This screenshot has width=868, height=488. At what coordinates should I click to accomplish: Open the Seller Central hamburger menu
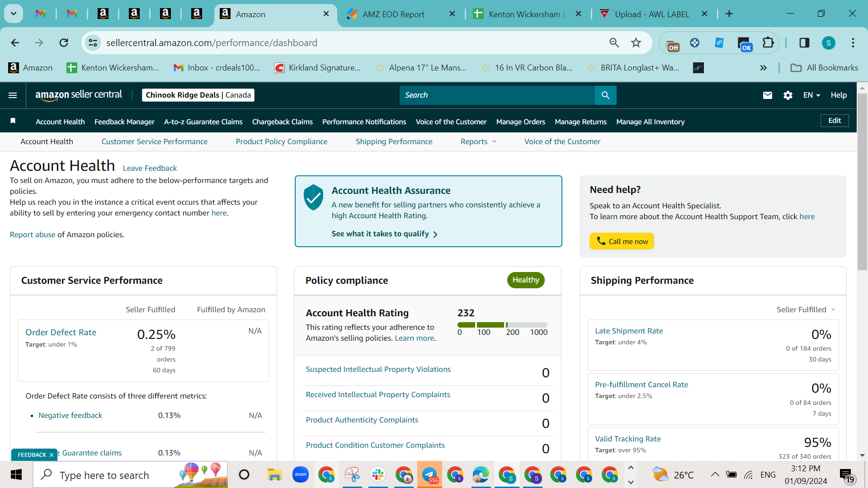[13, 95]
